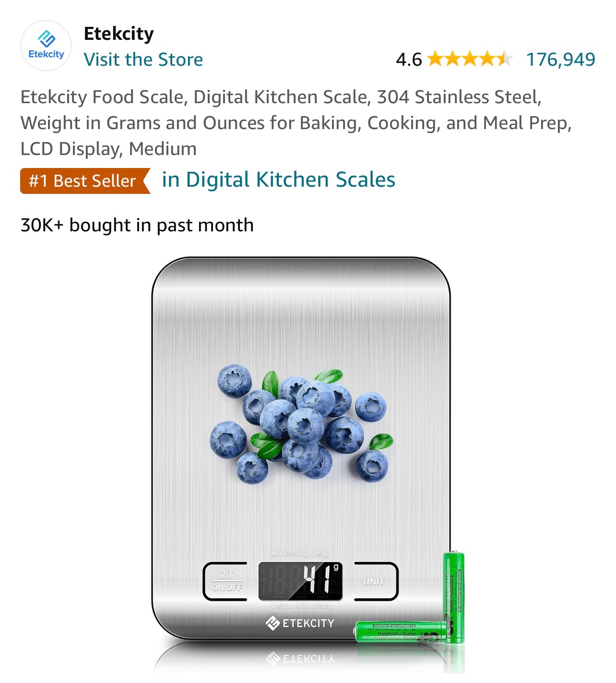Click the bold Etekcity brand name
This screenshot has width=616, height=683.
(118, 34)
